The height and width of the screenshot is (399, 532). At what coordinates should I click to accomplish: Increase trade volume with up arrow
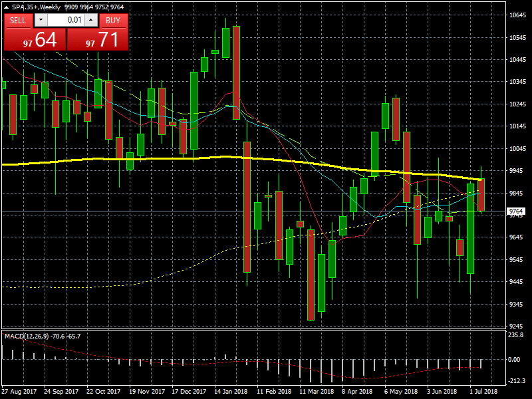click(91, 20)
